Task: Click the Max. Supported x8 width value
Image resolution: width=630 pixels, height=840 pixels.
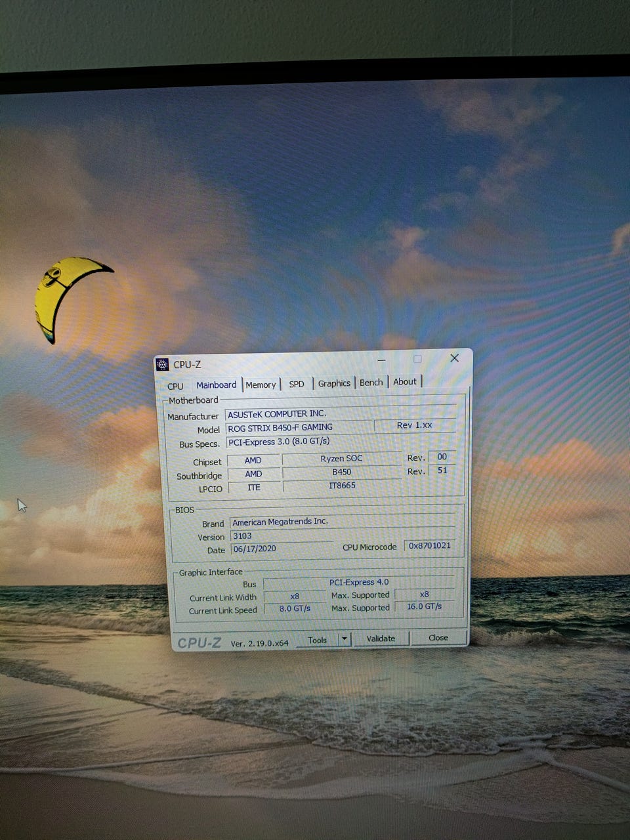Action: [x=424, y=594]
